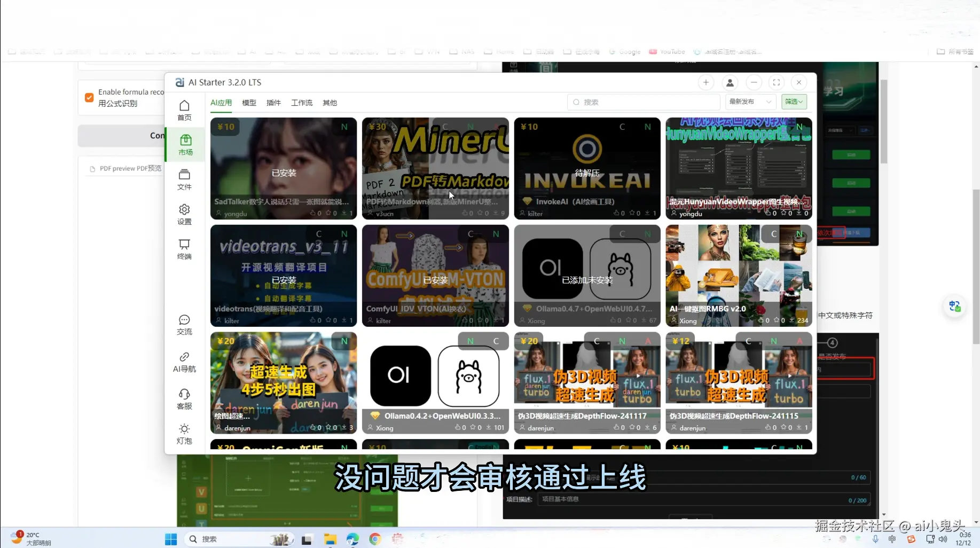This screenshot has width=980, height=548.
Task: Toggle the 灯泡 light bulb icon
Action: click(x=184, y=434)
